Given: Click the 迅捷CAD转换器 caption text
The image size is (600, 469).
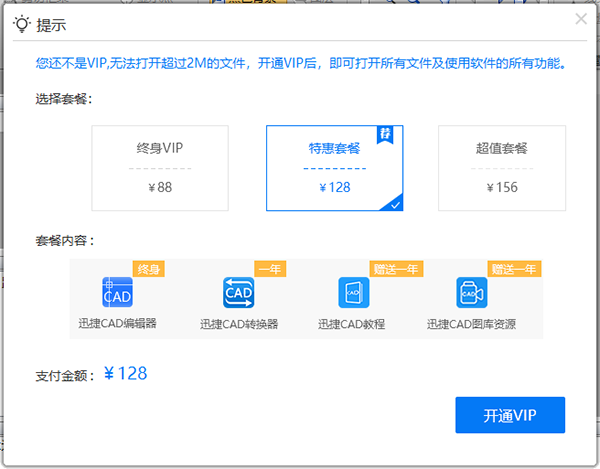Looking at the screenshot, I should [x=239, y=324].
